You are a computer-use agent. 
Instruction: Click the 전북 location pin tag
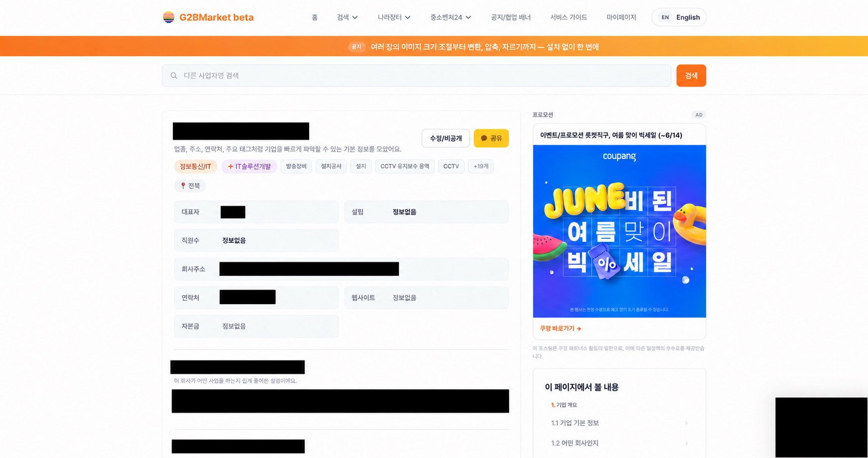point(190,186)
